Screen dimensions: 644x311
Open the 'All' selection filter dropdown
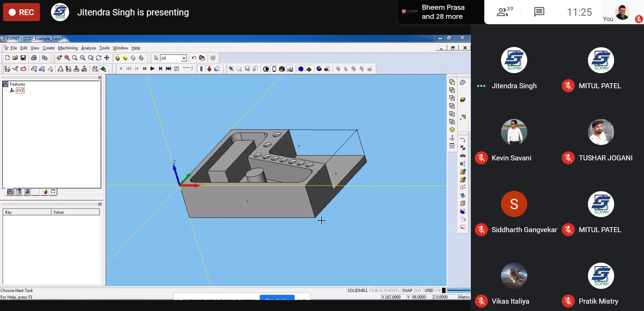[x=184, y=58]
